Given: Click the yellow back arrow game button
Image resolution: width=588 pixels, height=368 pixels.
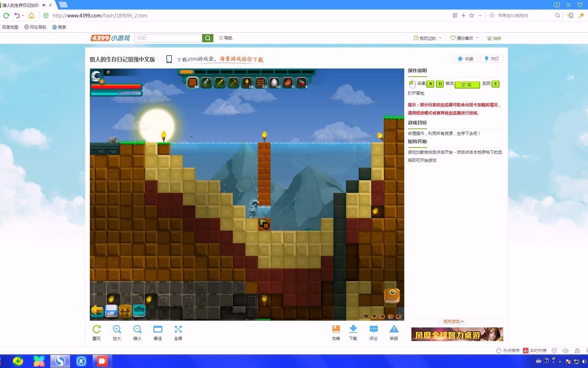Looking at the screenshot, I should point(97,310).
